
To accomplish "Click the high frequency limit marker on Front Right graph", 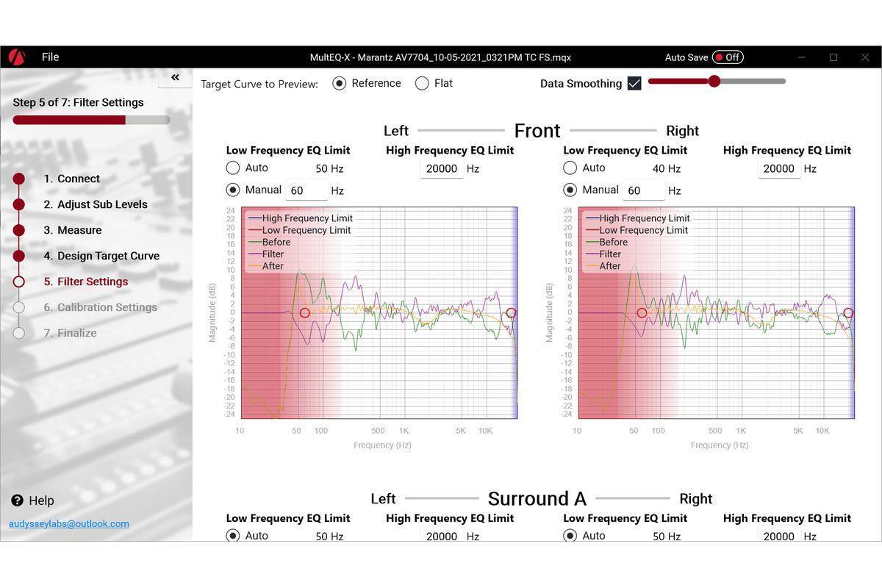I will [848, 313].
